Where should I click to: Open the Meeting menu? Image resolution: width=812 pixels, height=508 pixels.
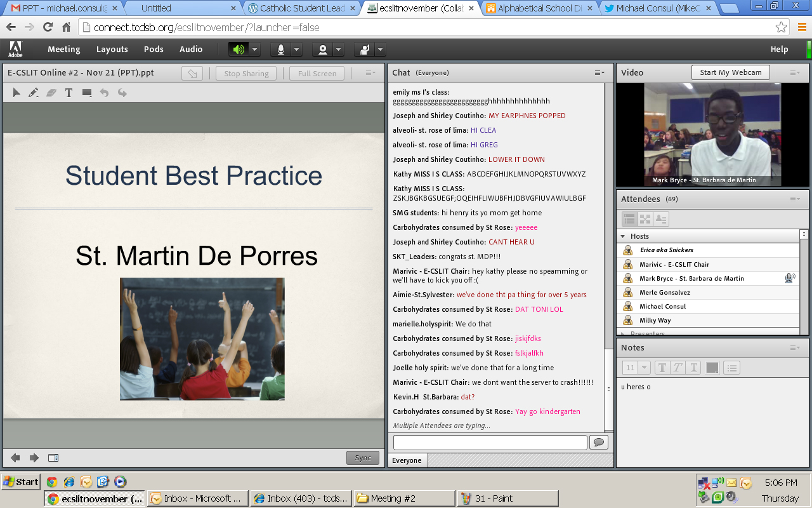[x=63, y=50]
